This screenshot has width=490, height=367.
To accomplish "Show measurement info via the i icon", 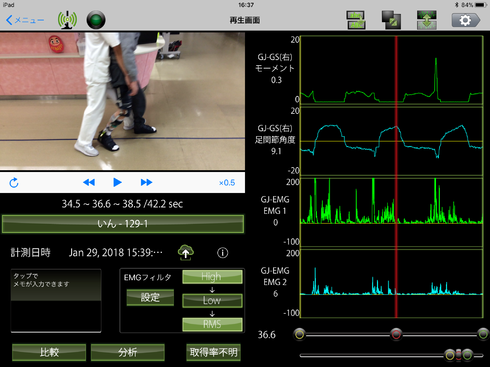I will 223,253.
